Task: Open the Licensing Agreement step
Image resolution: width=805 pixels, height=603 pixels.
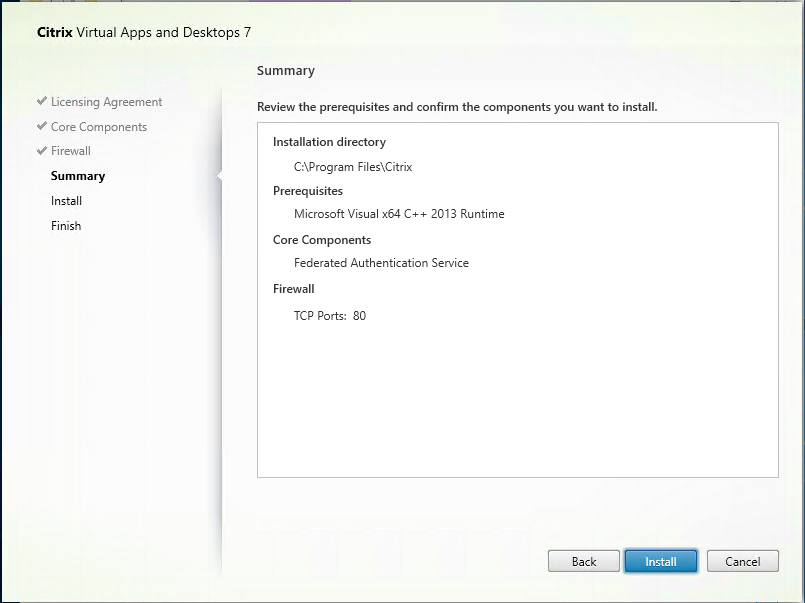Action: point(106,102)
